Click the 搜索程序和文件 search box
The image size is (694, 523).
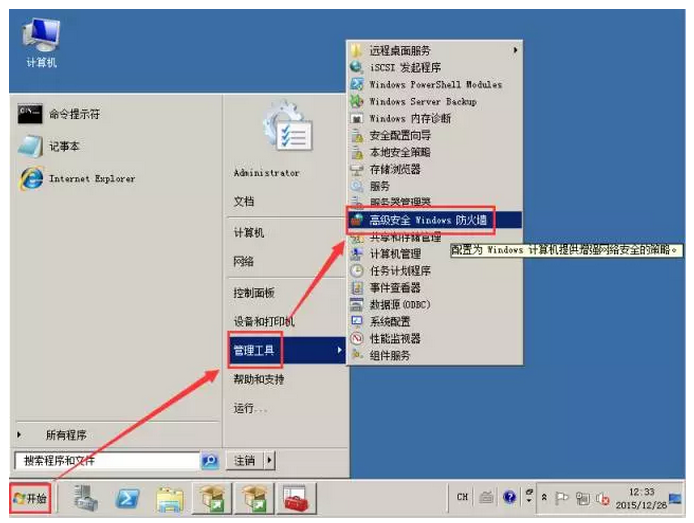(x=108, y=461)
